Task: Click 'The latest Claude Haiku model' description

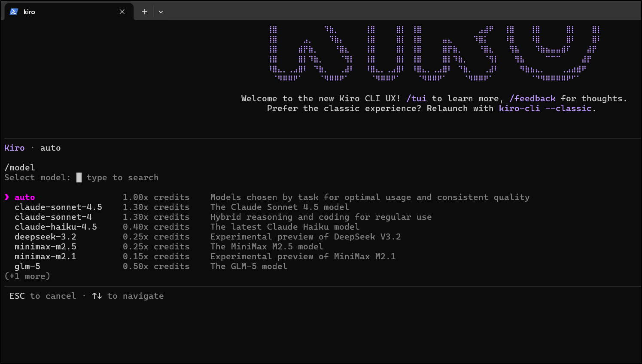Action: tap(285, 227)
